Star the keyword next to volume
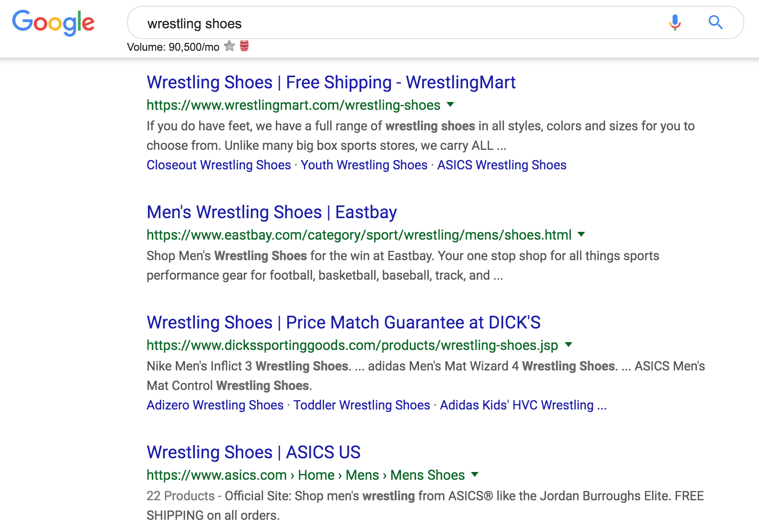Viewport: 759px width, 532px height. tap(230, 46)
